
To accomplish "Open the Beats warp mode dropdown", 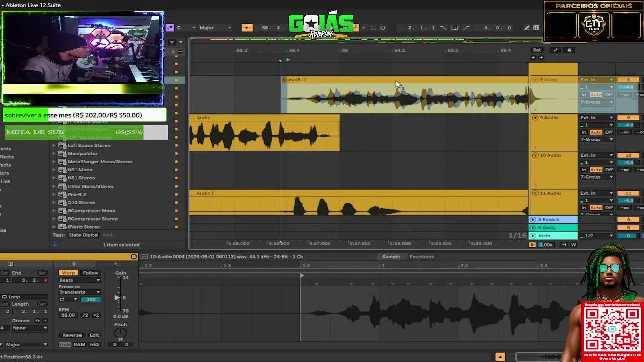I will pos(79,280).
